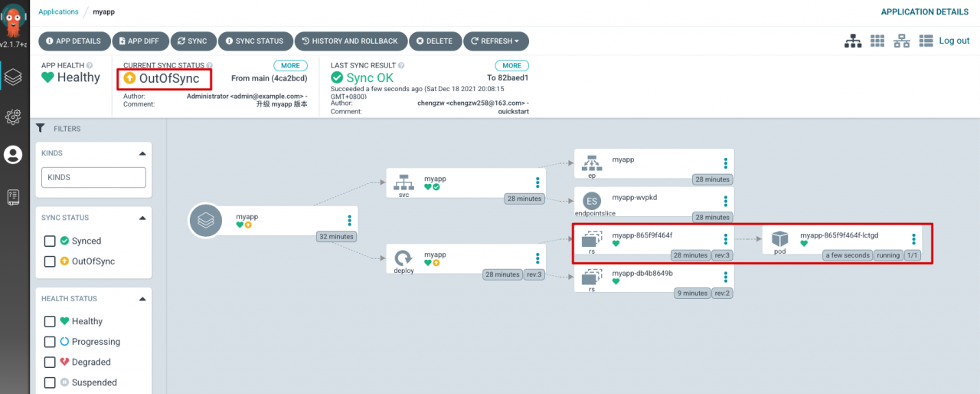The height and width of the screenshot is (394, 980).
Task: Switch to the list view icon
Action: pos(926,41)
